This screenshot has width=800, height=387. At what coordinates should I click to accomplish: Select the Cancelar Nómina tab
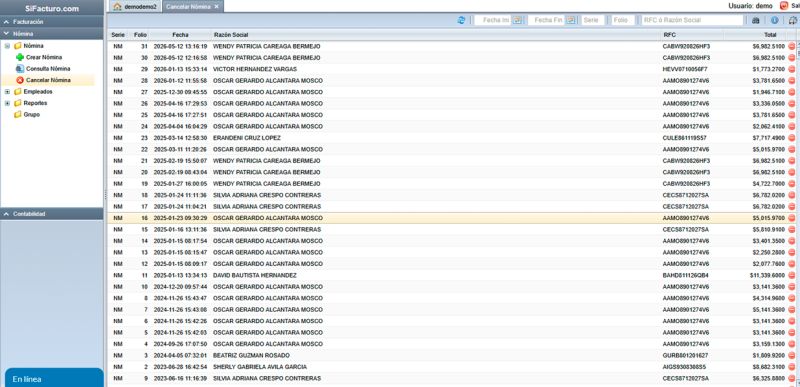[192, 7]
